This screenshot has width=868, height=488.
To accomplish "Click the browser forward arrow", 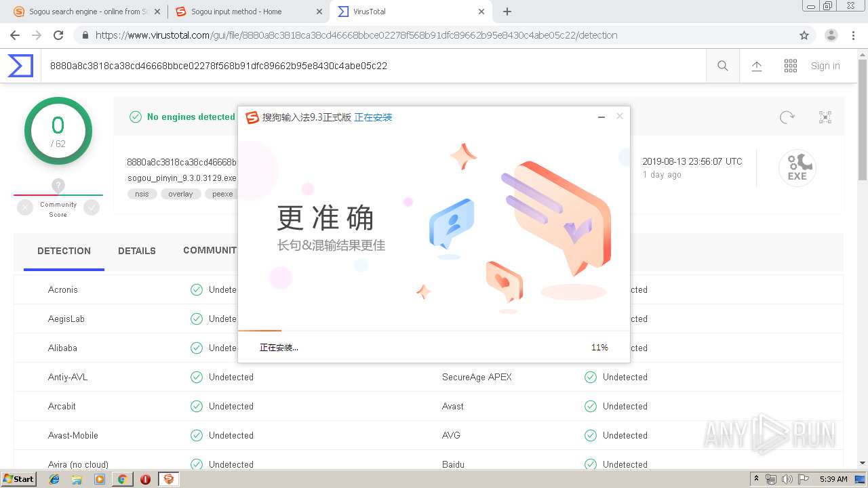I will tap(37, 35).
